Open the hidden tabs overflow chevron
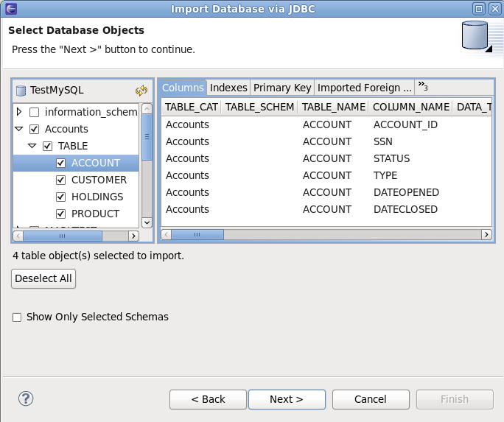The height and width of the screenshot is (422, 504). point(423,86)
